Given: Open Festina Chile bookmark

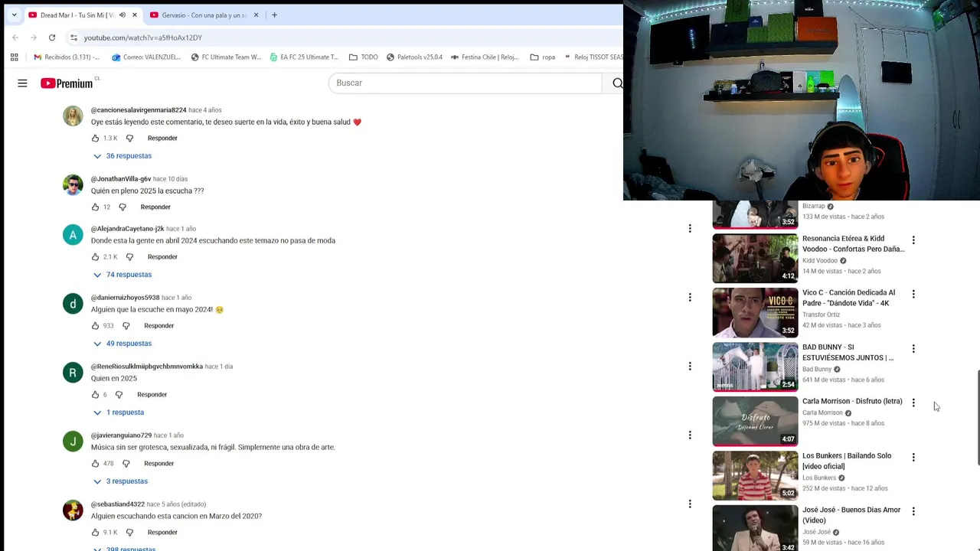Looking at the screenshot, I should pyautogui.click(x=485, y=57).
